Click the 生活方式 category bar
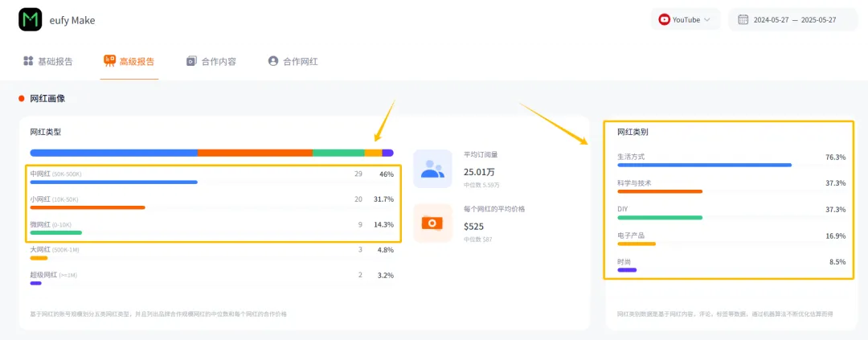 (704, 165)
